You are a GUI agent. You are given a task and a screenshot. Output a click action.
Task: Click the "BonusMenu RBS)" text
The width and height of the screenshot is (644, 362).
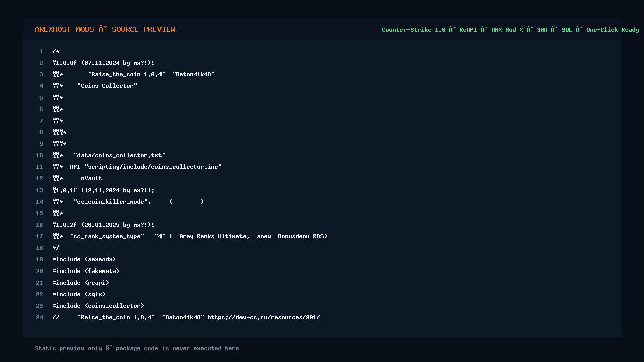pos(302,236)
